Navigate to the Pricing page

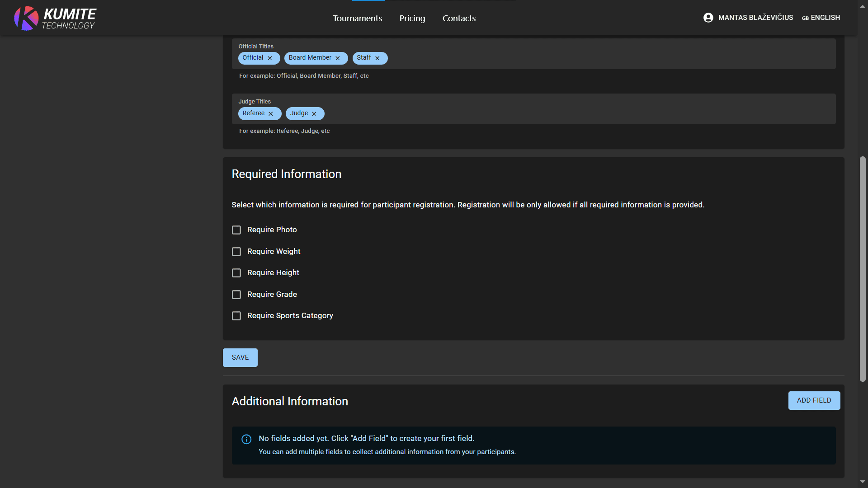point(412,18)
